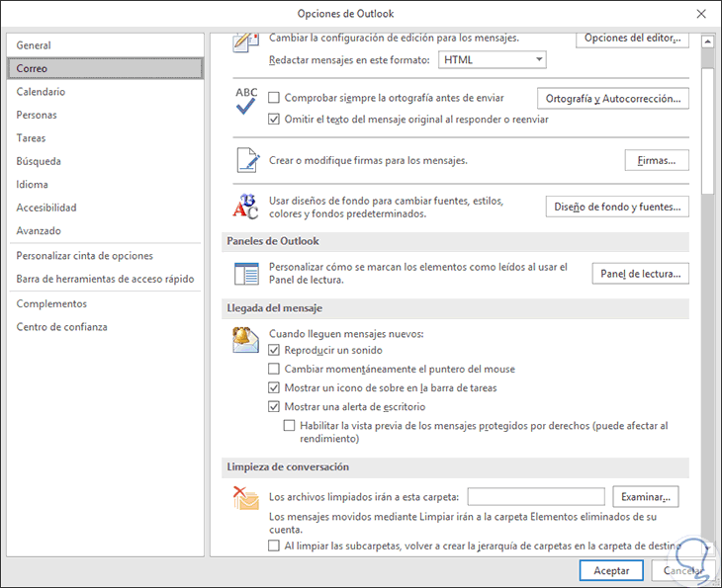Open the HTML message format dropdown
This screenshot has width=722, height=588.
(493, 60)
